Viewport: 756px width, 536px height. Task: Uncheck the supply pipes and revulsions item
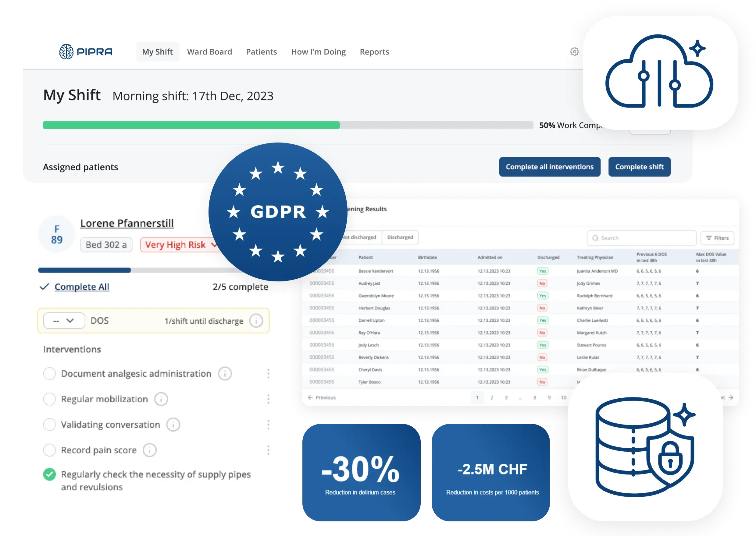click(50, 474)
